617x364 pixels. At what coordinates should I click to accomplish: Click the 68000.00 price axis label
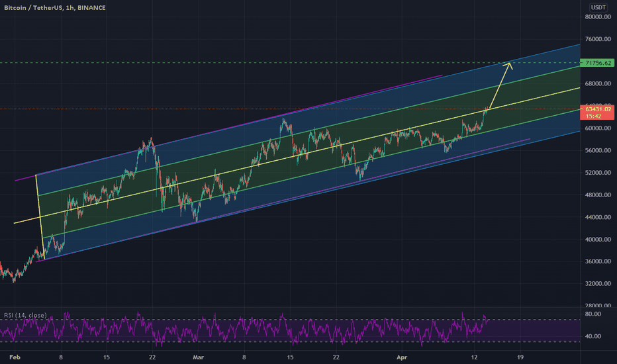click(x=598, y=83)
